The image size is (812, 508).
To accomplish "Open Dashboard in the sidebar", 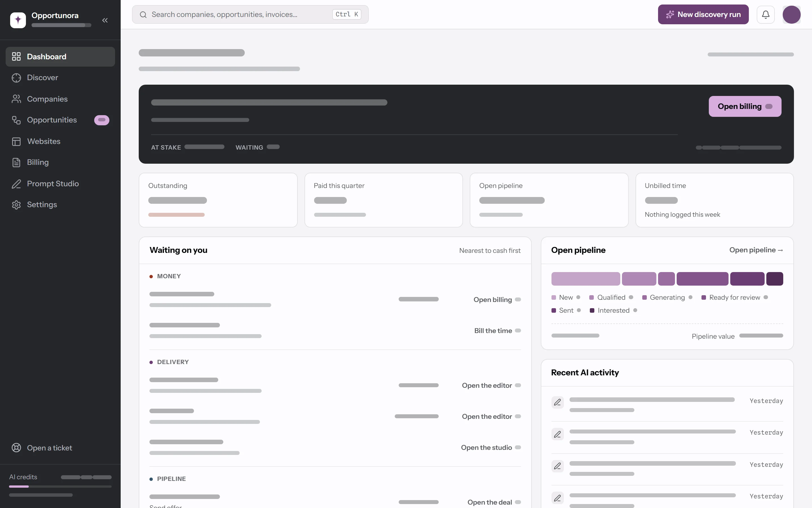I will click(60, 56).
